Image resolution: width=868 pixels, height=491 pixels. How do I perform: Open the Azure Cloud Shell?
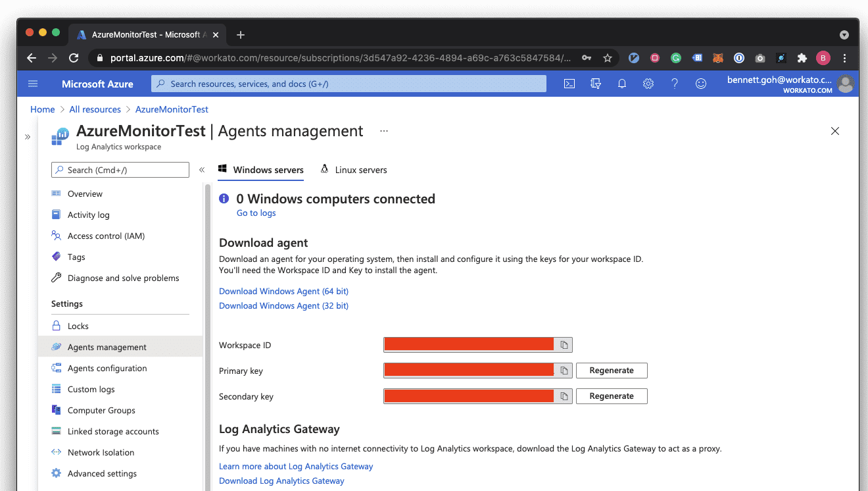tap(569, 84)
